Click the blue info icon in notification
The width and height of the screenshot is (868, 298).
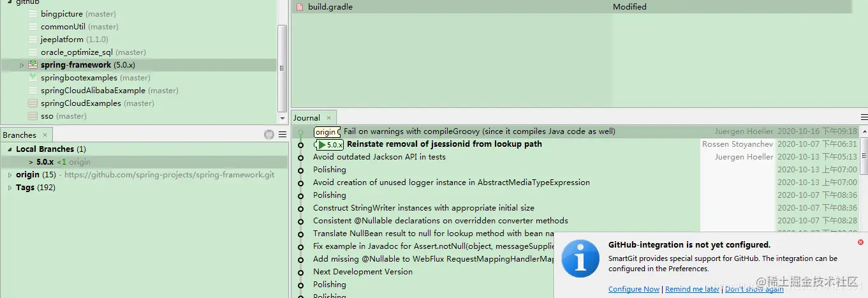[580, 258]
